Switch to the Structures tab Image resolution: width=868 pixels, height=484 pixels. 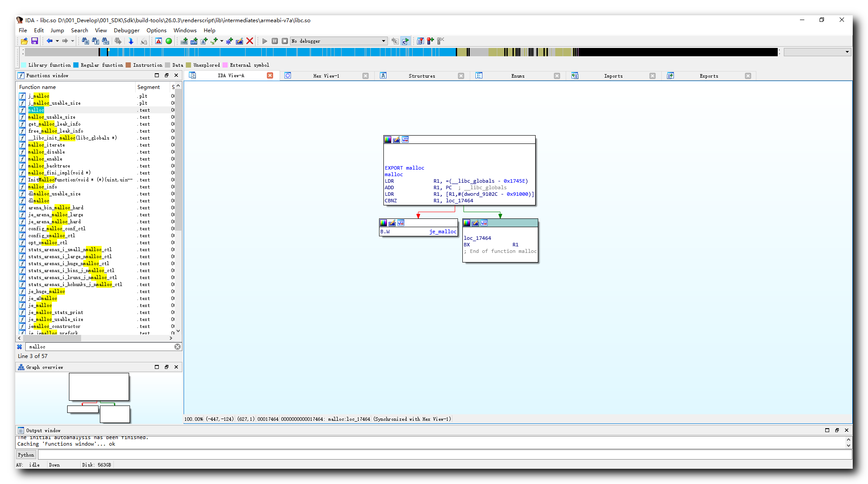pos(422,75)
